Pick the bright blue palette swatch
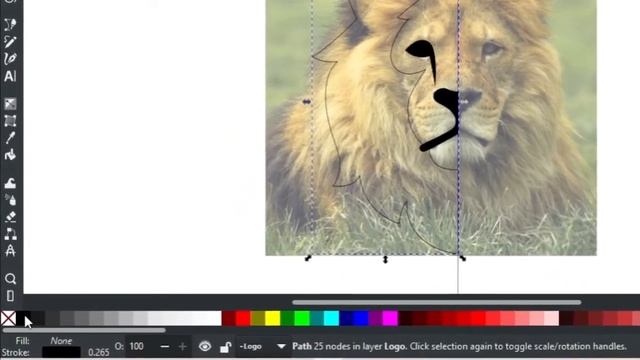The height and width of the screenshot is (360, 640). pos(361,318)
